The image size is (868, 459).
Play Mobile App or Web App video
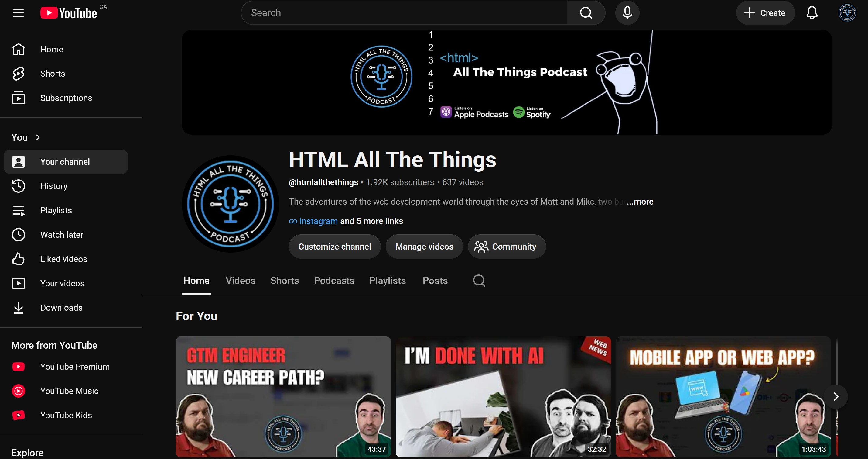pyautogui.click(x=723, y=397)
